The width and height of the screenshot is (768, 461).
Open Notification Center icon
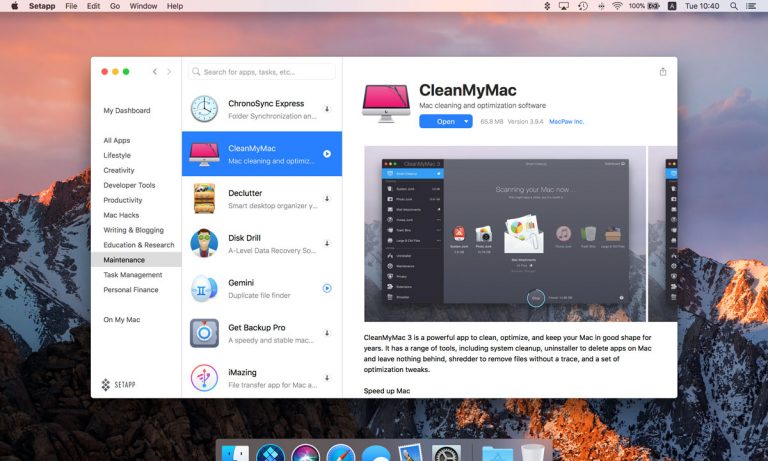pos(751,6)
